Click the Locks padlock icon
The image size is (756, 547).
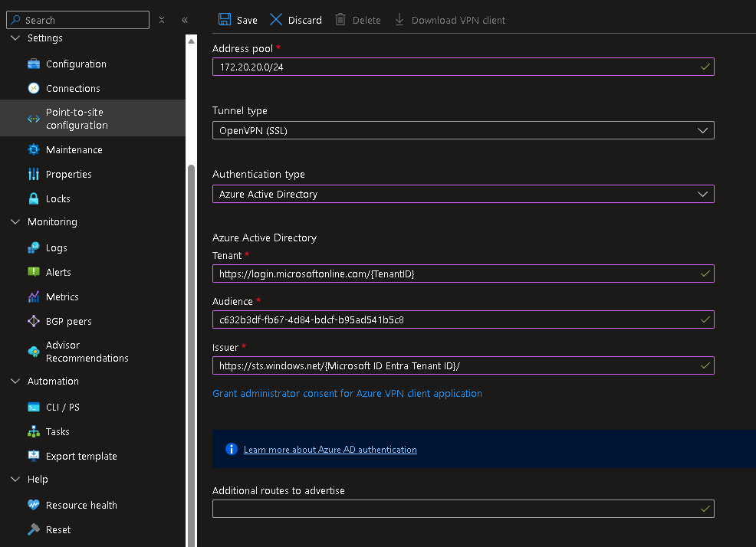(x=34, y=199)
